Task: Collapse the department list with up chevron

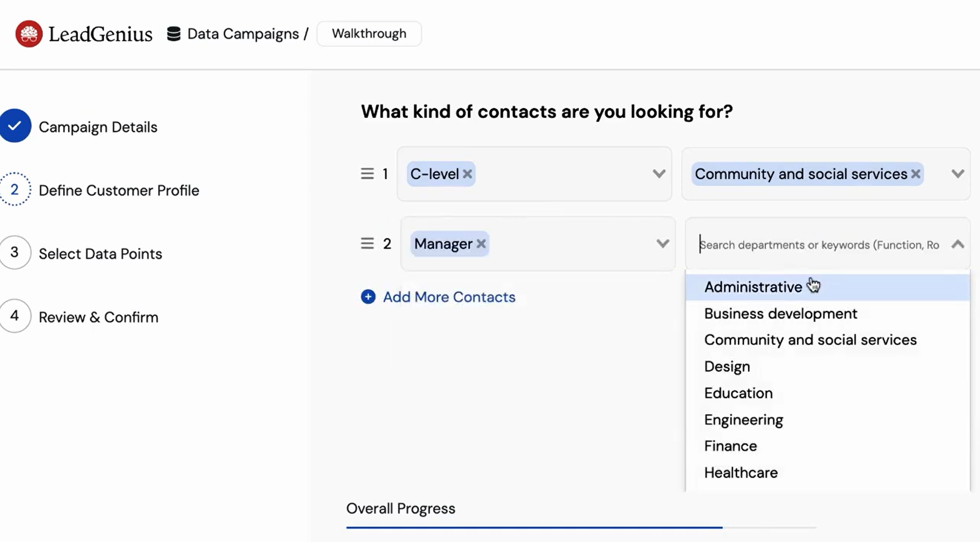Action: pos(958,244)
